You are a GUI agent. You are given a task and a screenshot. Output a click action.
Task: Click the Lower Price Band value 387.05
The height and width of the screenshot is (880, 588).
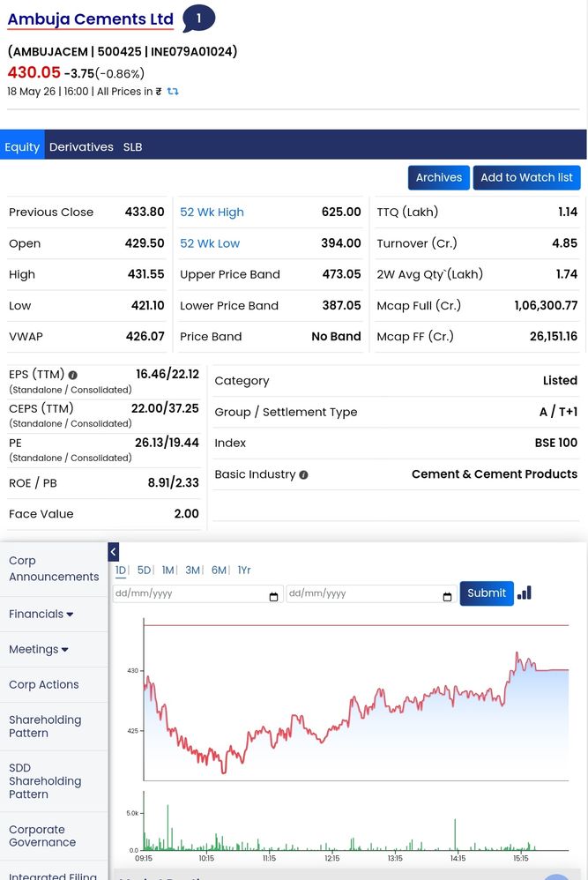click(x=342, y=306)
